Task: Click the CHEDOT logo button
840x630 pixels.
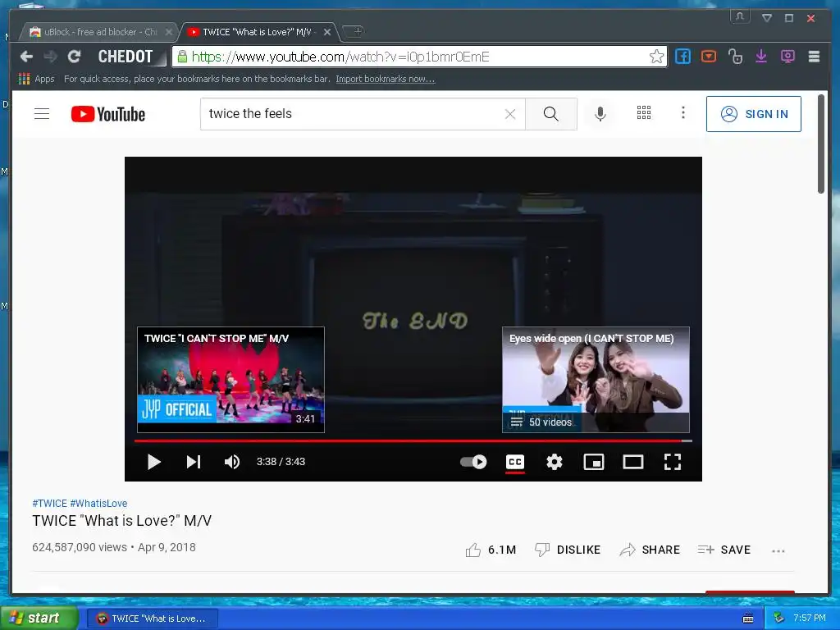Action: point(126,57)
